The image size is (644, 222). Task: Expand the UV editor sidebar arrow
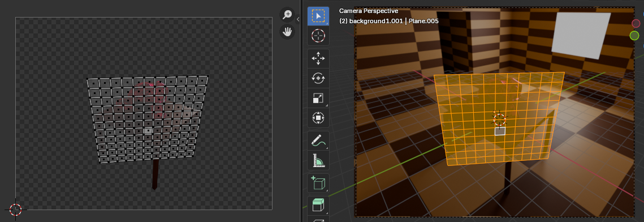298,19
